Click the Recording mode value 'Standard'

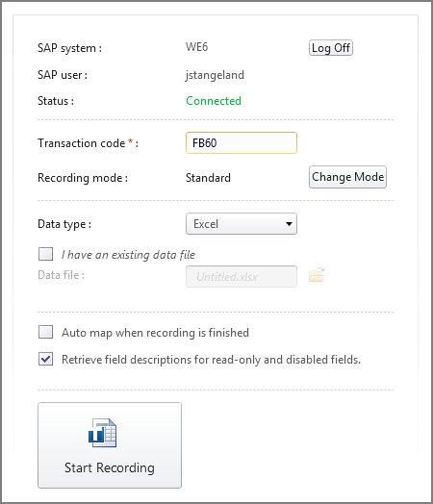[x=208, y=178]
